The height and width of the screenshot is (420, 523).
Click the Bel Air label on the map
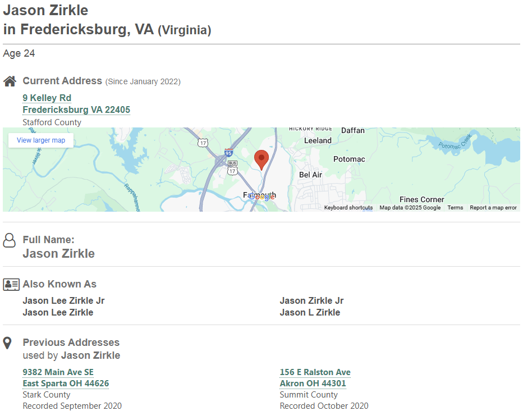coord(310,175)
